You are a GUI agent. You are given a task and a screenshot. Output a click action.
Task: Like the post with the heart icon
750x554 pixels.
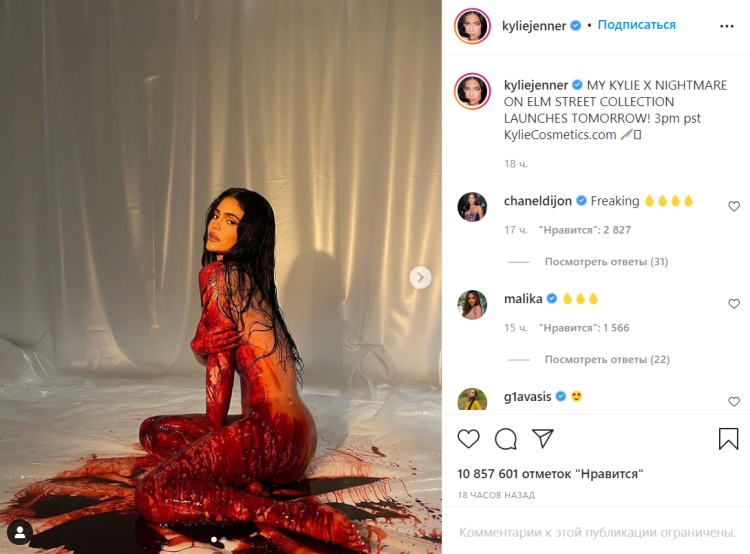point(468,439)
